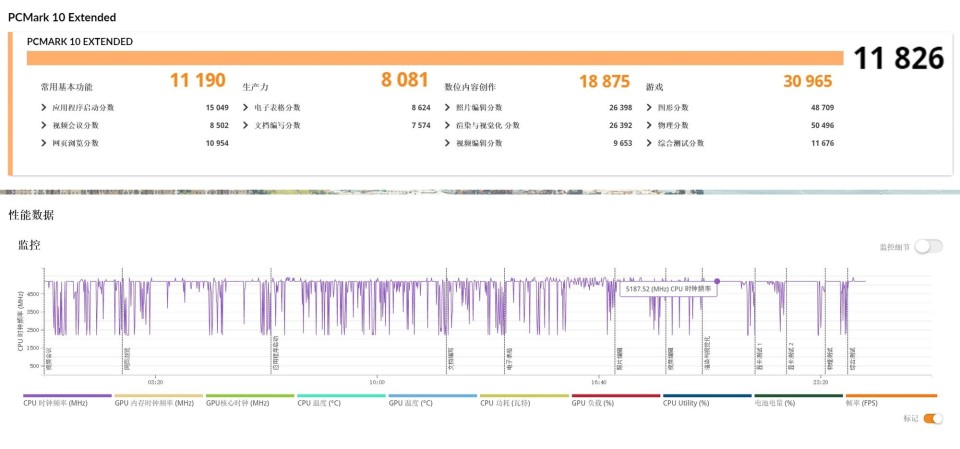Select the 文档编写 chart marker
This screenshot has width=960, height=449.
(x=451, y=360)
